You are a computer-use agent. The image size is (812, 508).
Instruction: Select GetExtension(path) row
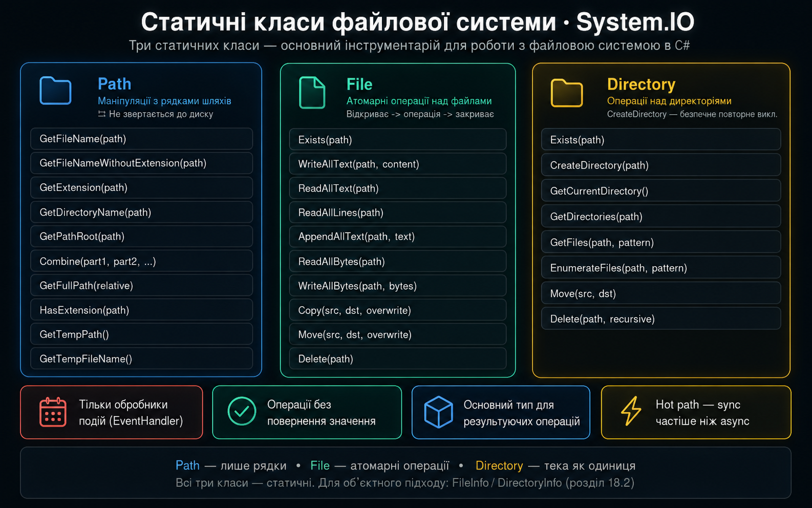point(141,187)
